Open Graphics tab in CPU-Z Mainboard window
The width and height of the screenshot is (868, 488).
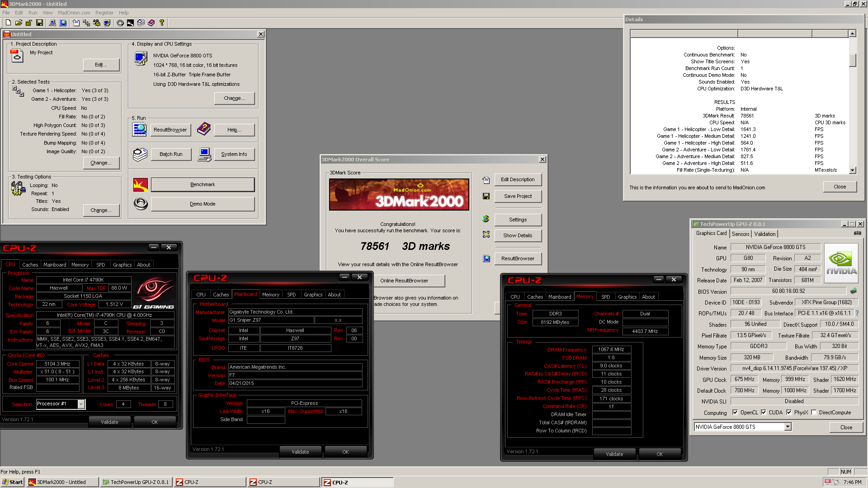313,295
